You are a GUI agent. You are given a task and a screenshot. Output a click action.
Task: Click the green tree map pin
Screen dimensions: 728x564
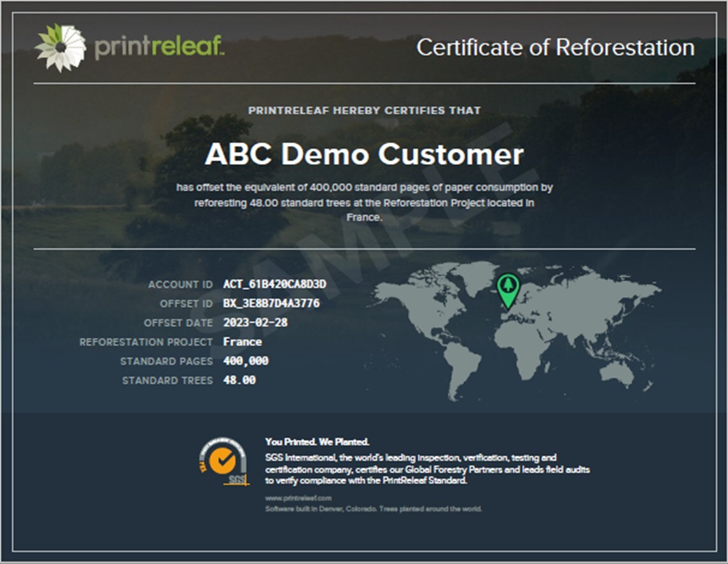(x=508, y=289)
